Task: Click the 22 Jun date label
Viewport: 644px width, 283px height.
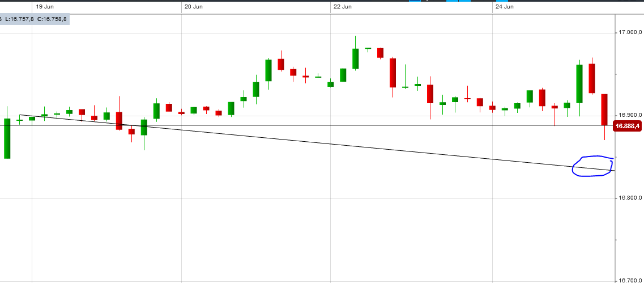Action: coord(343,7)
